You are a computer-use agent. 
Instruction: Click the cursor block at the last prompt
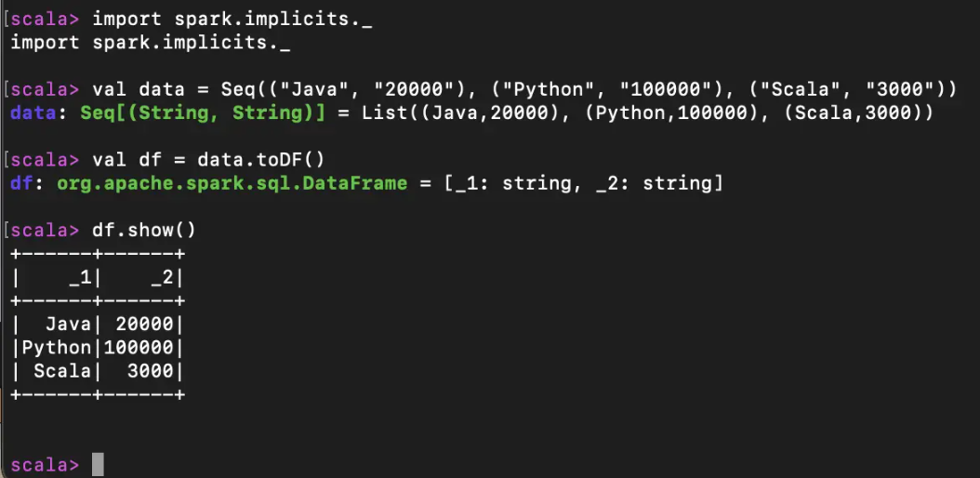[x=98, y=464]
